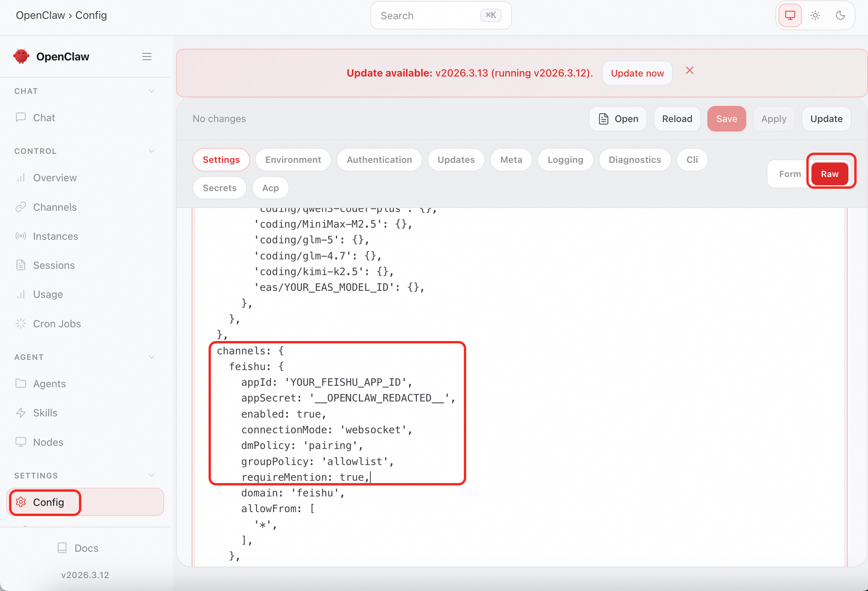Click the Update button in toolbar
Image resolution: width=868 pixels, height=591 pixels.
point(826,119)
